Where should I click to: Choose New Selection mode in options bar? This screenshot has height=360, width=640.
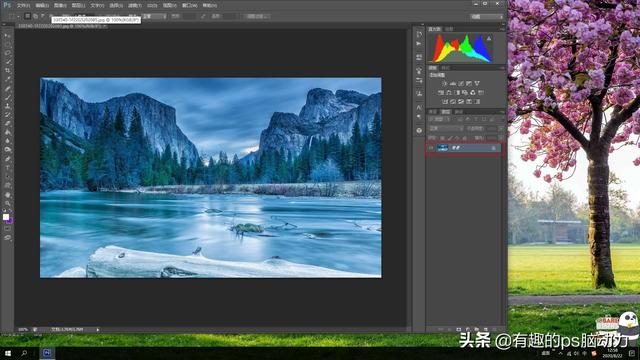tap(27, 16)
